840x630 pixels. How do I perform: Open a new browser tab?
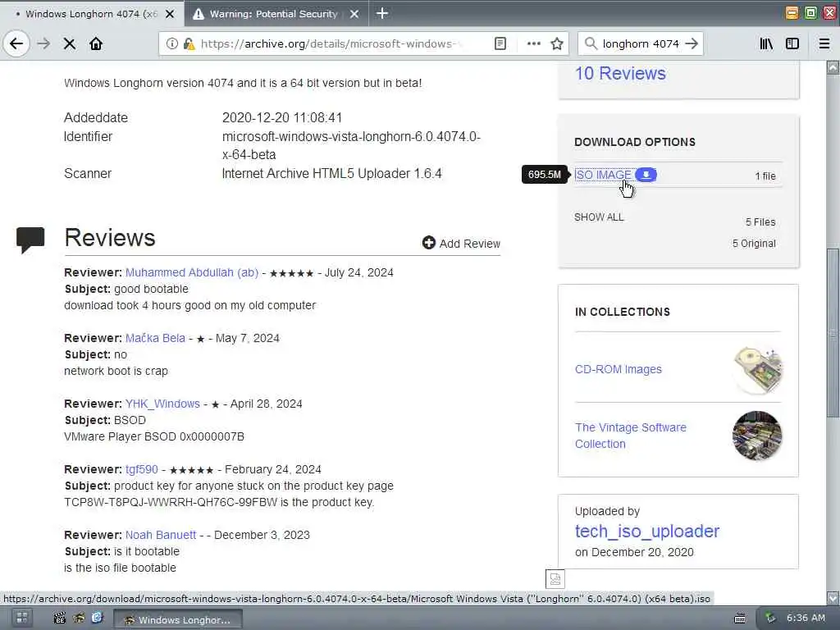point(382,13)
